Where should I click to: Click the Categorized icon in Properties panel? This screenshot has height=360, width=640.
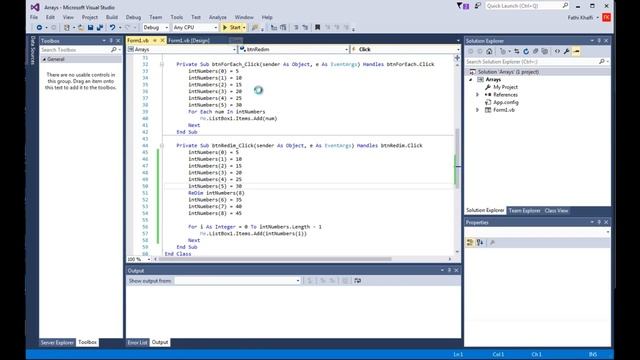point(470,243)
